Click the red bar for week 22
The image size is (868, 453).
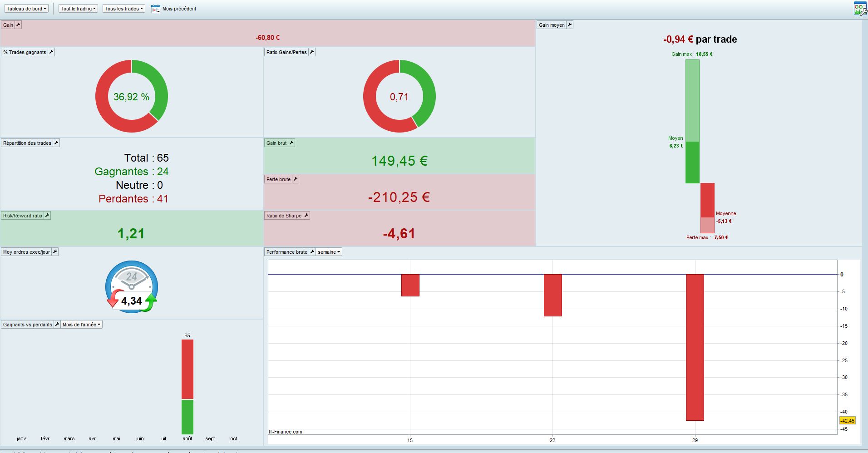[x=553, y=295]
